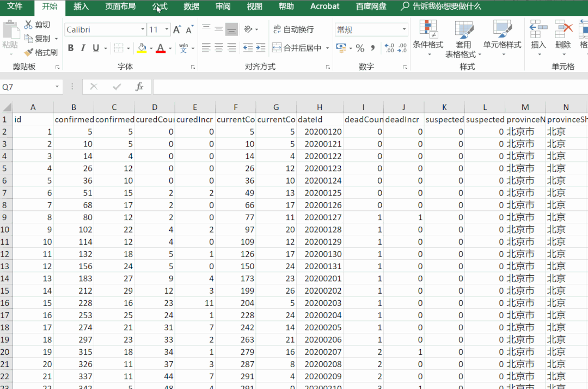Apply comma style number format
This screenshot has height=389, width=588.
tap(373, 48)
